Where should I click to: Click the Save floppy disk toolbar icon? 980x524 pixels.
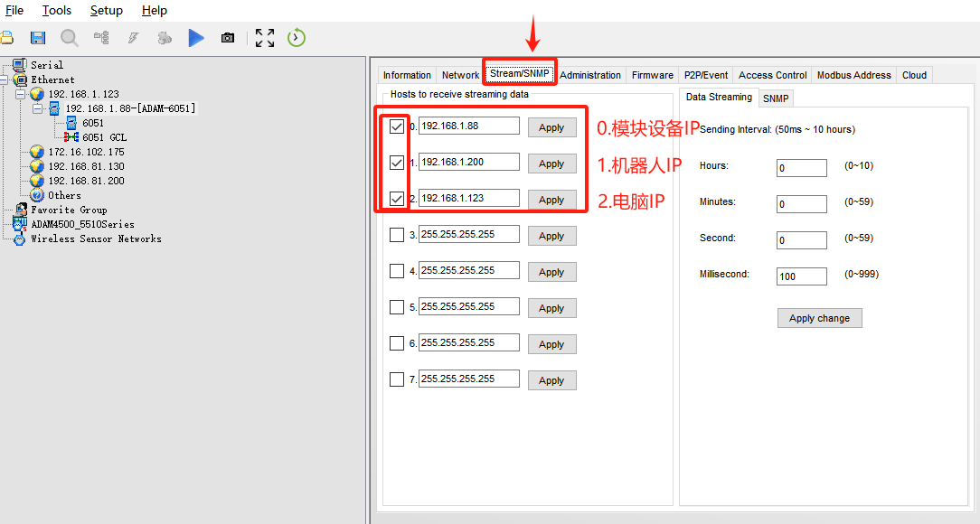(x=38, y=38)
